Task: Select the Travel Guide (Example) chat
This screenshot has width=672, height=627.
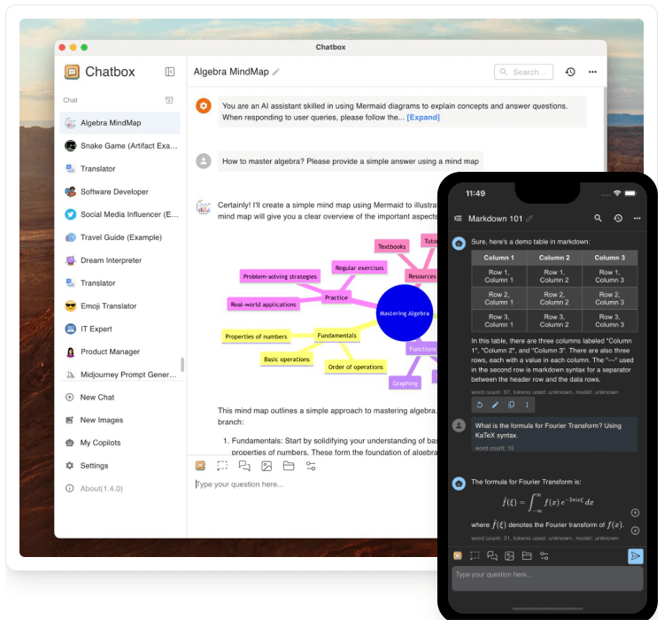Action: [120, 237]
